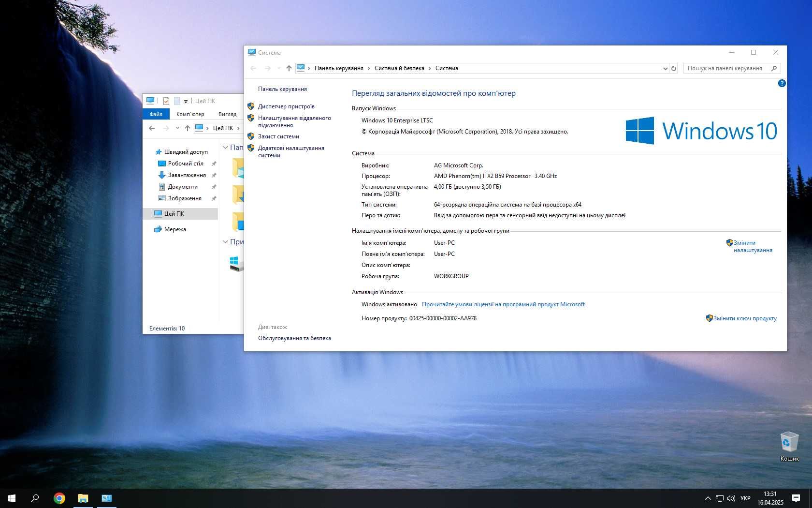Select This PC in navigation pane
This screenshot has height=508, width=812.
click(x=181, y=213)
